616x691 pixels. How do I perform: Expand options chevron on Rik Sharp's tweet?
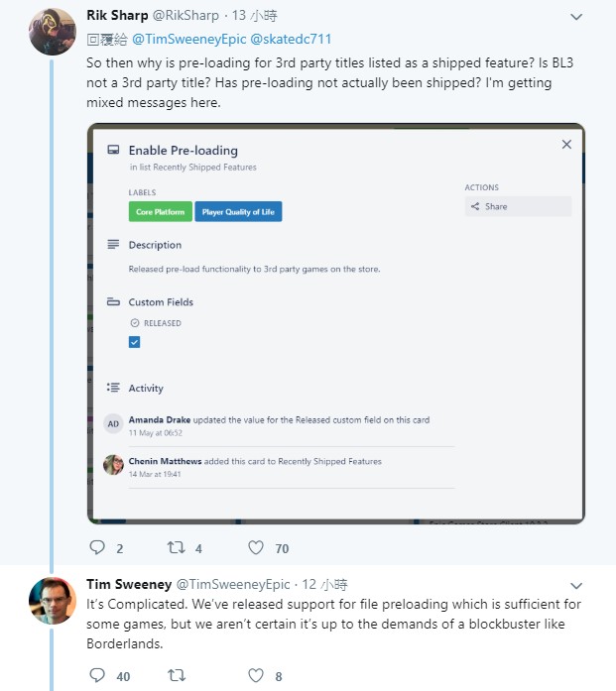pyautogui.click(x=576, y=17)
